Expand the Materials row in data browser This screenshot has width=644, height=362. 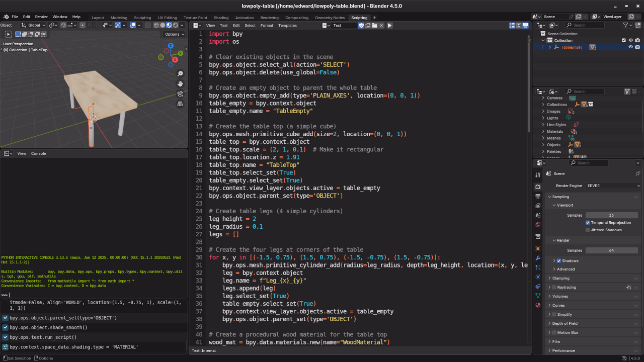point(543,131)
